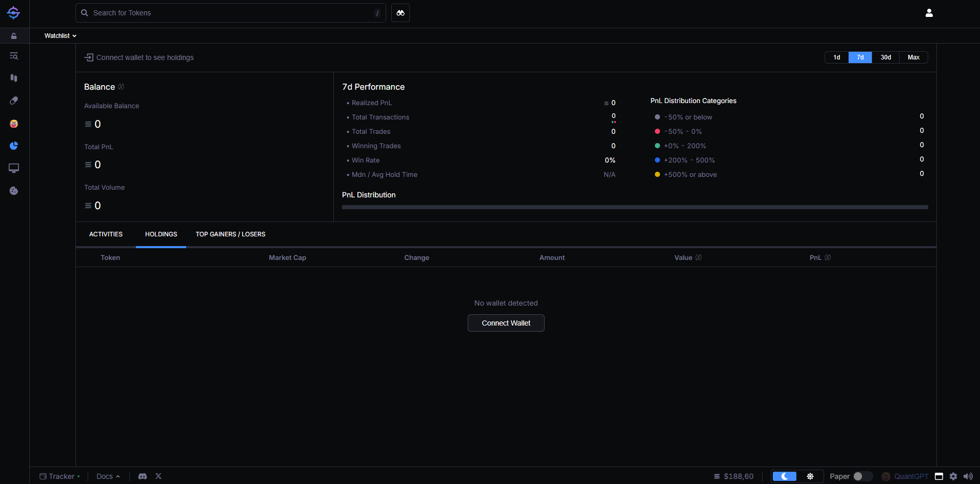Select dark mode with the moon icon
The height and width of the screenshot is (484, 980).
tap(785, 476)
